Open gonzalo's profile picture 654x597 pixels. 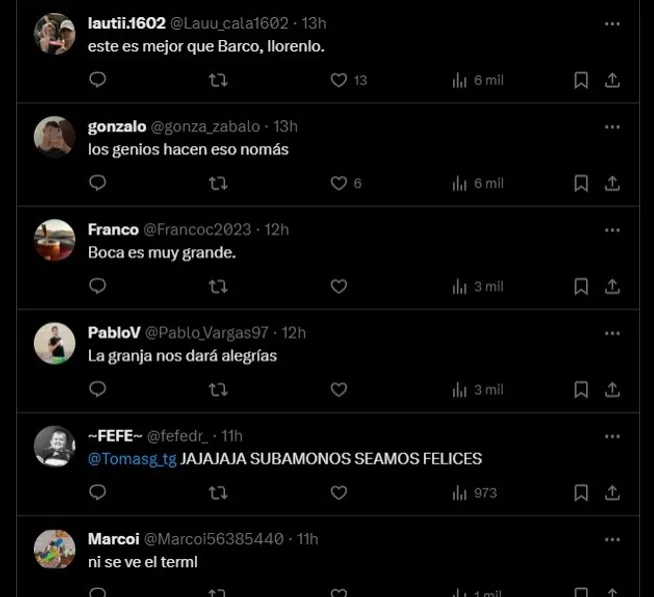click(54, 137)
